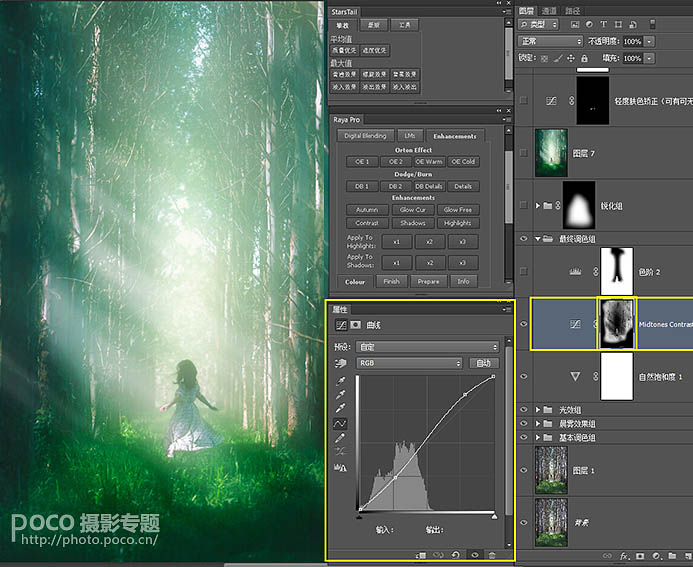Viewport: 693px width, 567px height.
Task: Click the Raya Pro Finish button
Action: click(x=391, y=281)
